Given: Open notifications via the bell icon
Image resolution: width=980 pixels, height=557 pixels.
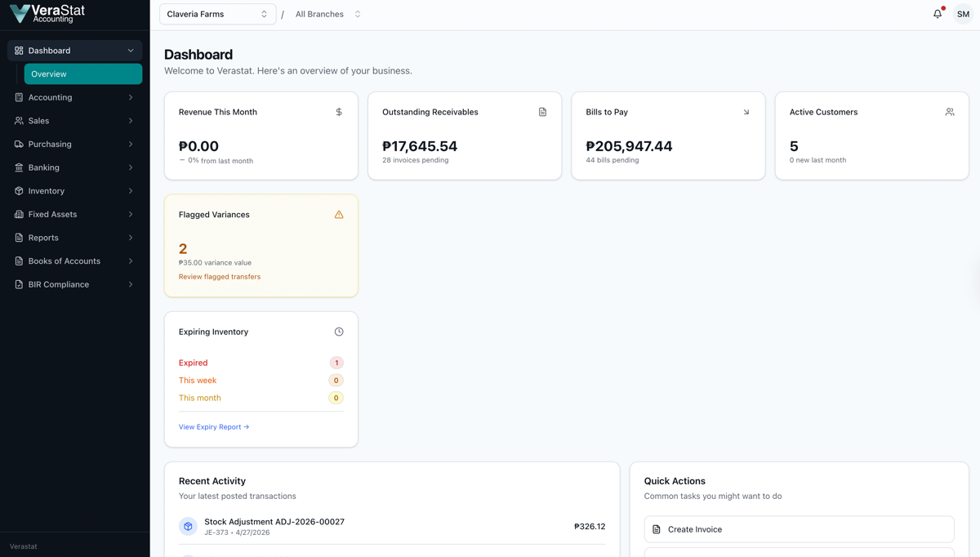Looking at the screenshot, I should [x=938, y=14].
